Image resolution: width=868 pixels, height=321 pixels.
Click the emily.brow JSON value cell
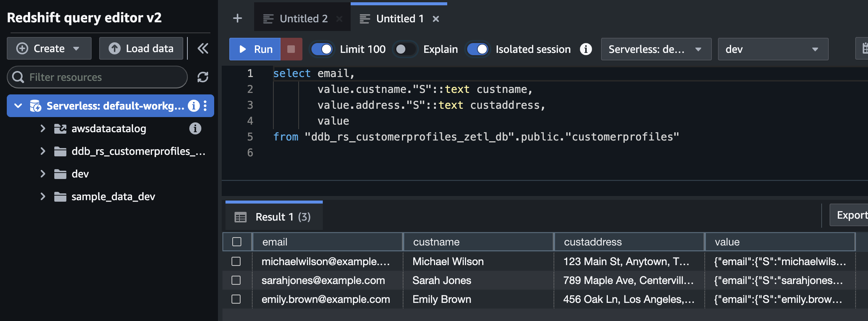780,299
